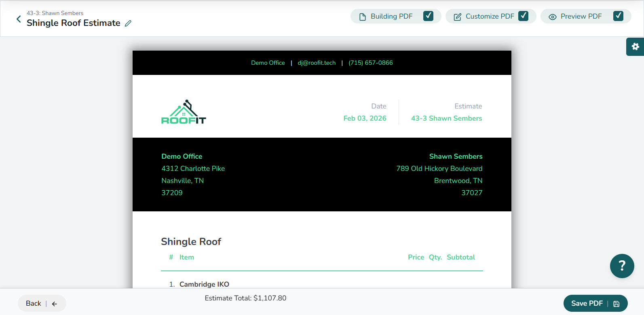Open the gear settings panel
The width and height of the screenshot is (644, 315).
635,47
